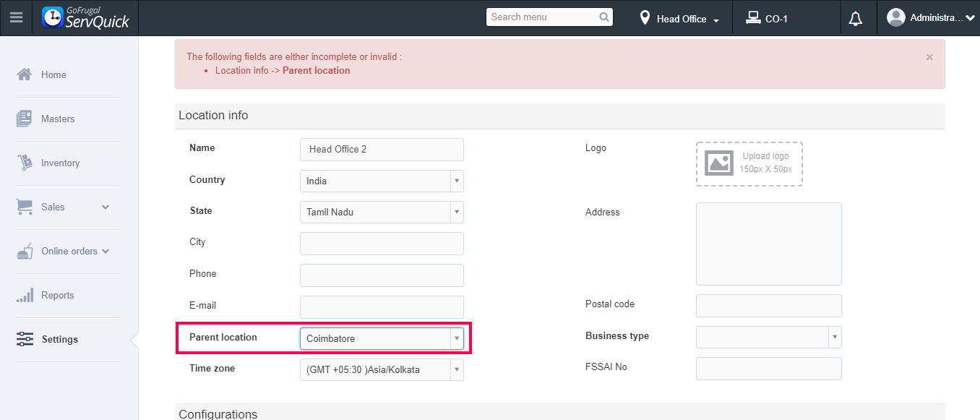Viewport: 980px width, 420px height.
Task: Open the State dropdown
Action: 456,212
